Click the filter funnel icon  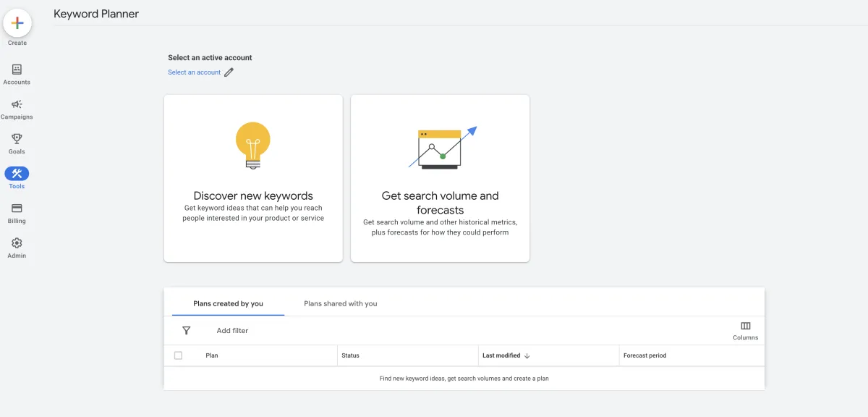pos(186,330)
